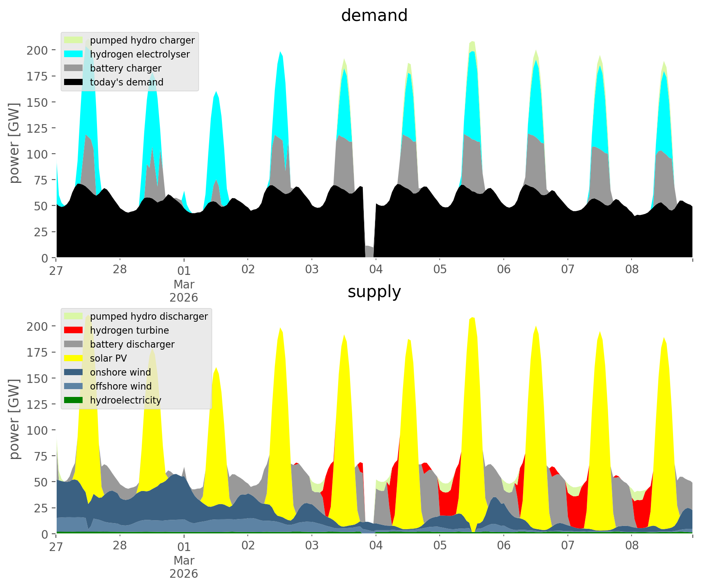Click the 100 y-axis tick on supply chart
701x588 pixels.
37,430
